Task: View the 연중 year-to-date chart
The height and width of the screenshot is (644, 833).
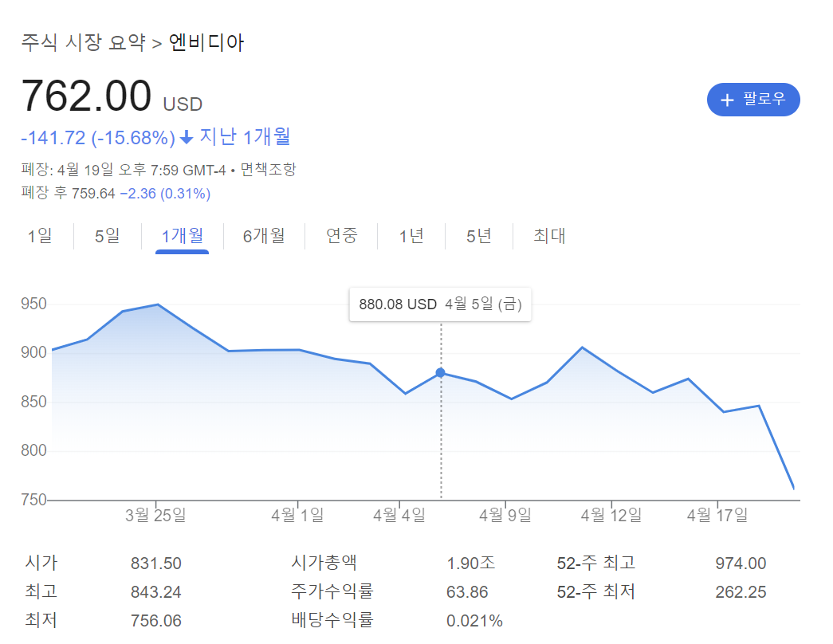Action: (341, 236)
